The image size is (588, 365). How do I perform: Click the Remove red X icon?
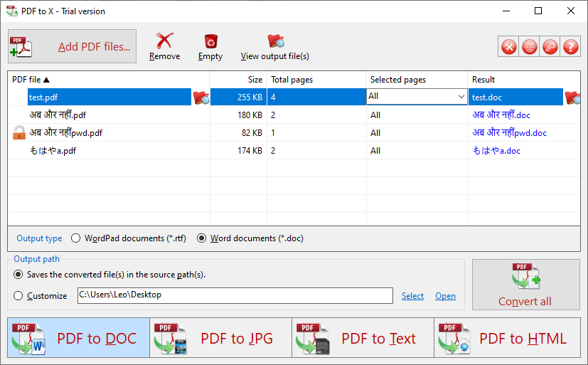pyautogui.click(x=164, y=41)
